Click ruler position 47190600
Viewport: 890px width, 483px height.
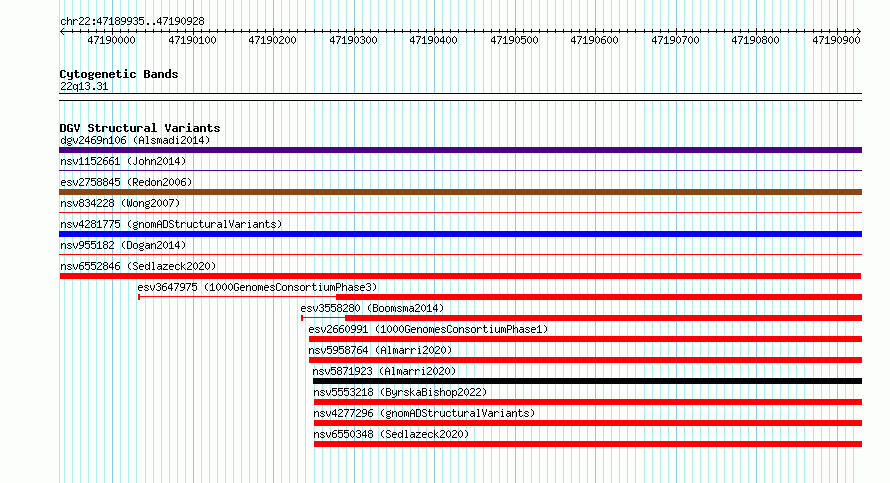point(595,40)
